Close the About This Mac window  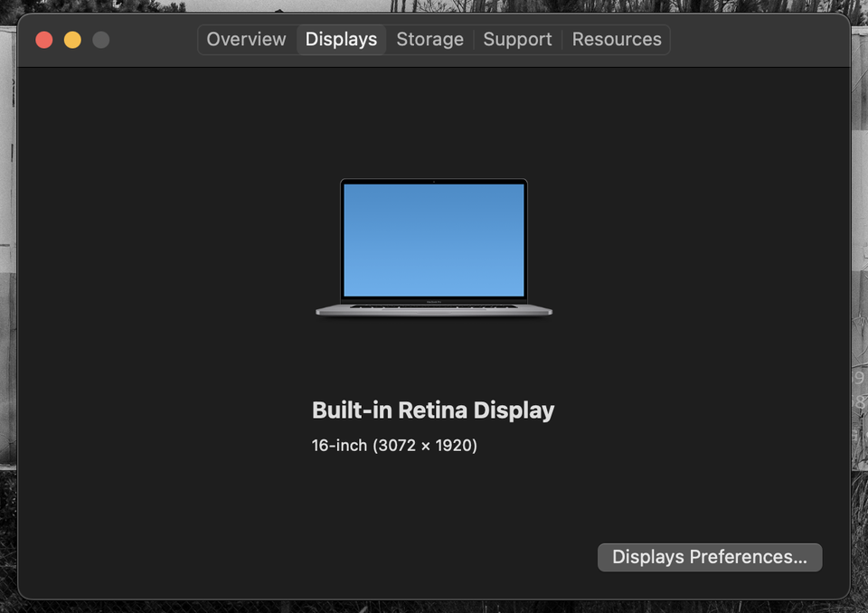[x=43, y=40]
